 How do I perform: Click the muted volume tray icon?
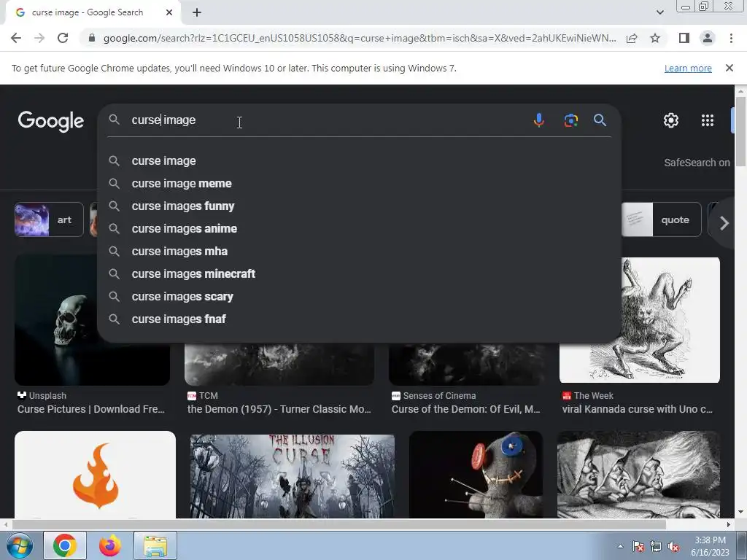[x=673, y=547]
